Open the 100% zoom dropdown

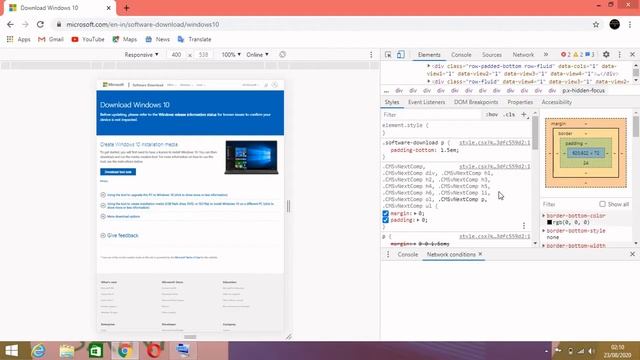231,55
